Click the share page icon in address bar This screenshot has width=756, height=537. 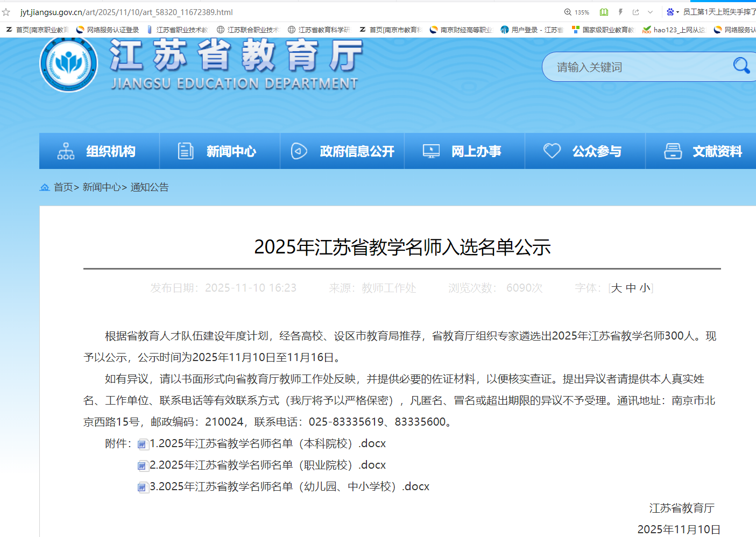point(636,12)
